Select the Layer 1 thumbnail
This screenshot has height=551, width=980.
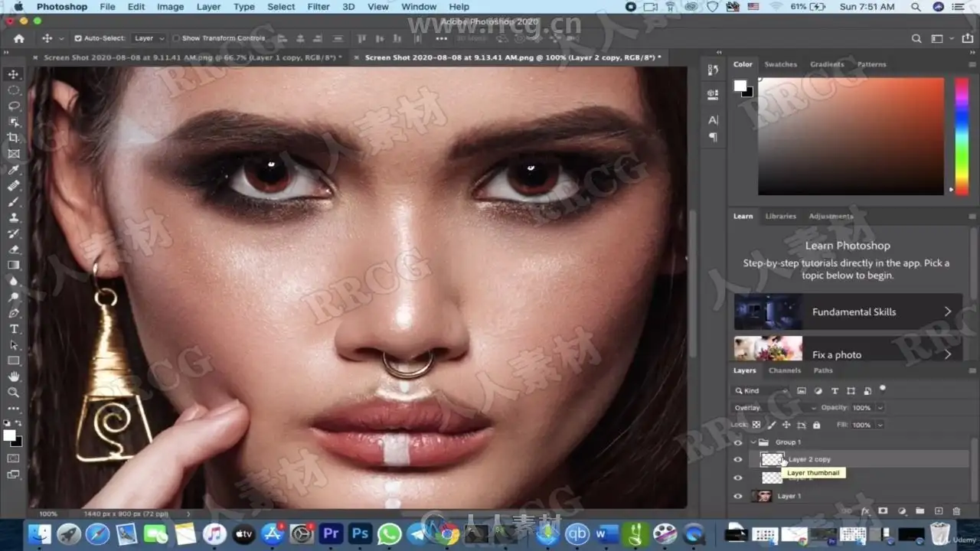[x=763, y=496]
